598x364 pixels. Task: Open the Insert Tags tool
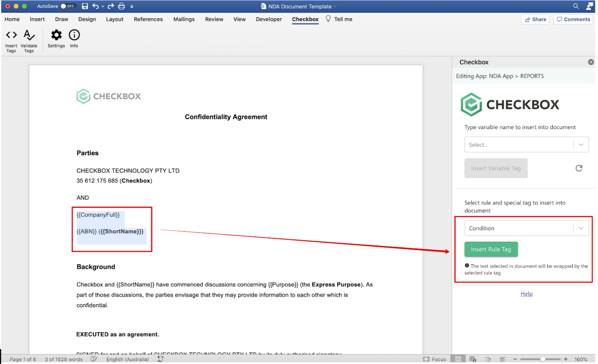(11, 41)
